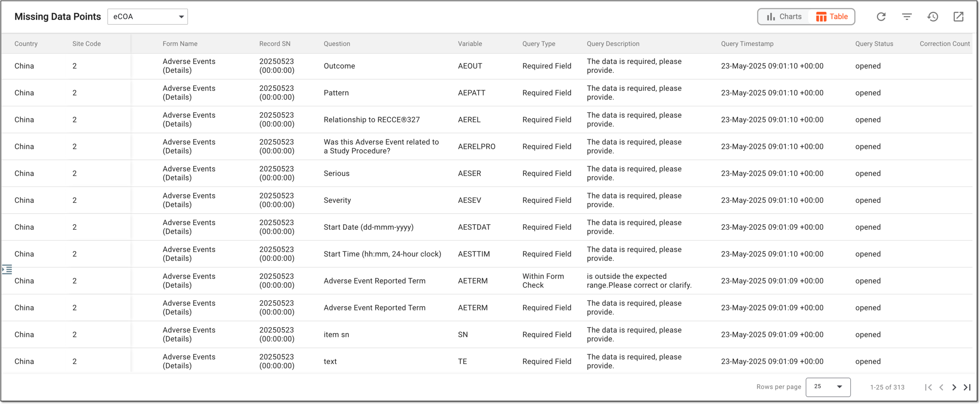The image size is (980, 404).
Task: Open the filter list icon
Action: [907, 16]
